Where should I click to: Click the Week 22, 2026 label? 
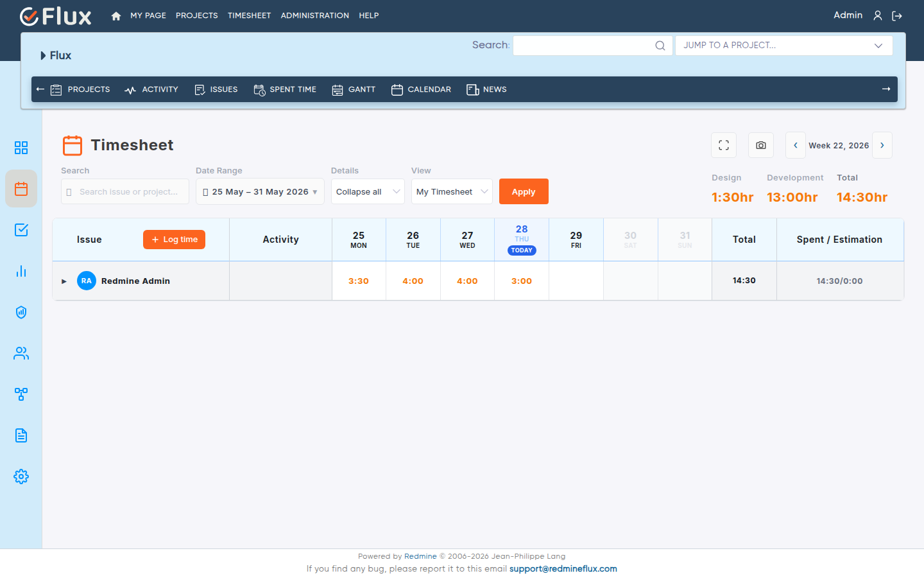(839, 146)
